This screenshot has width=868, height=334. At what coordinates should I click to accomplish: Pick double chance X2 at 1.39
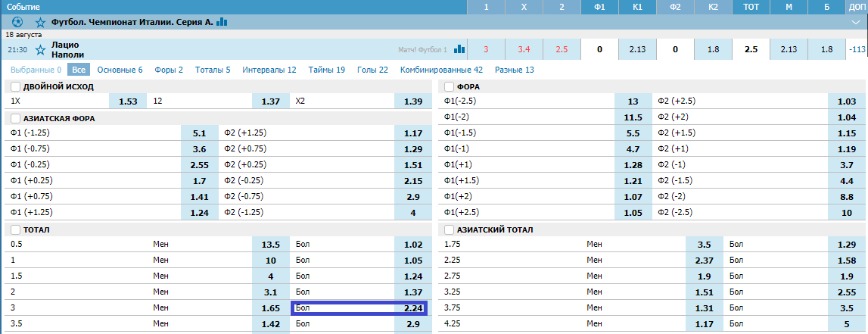[413, 101]
